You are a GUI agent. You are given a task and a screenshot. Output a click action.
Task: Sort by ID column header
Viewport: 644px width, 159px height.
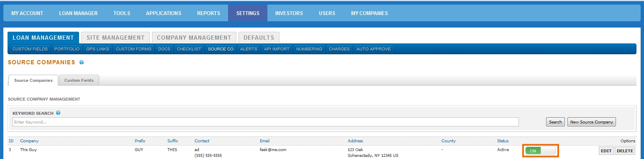click(11, 141)
